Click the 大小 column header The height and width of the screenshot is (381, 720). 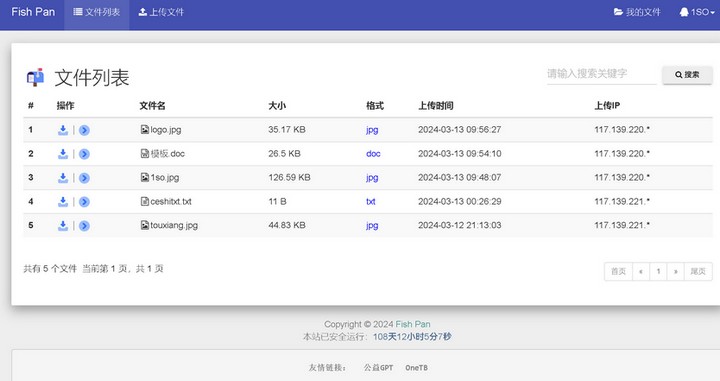(277, 106)
